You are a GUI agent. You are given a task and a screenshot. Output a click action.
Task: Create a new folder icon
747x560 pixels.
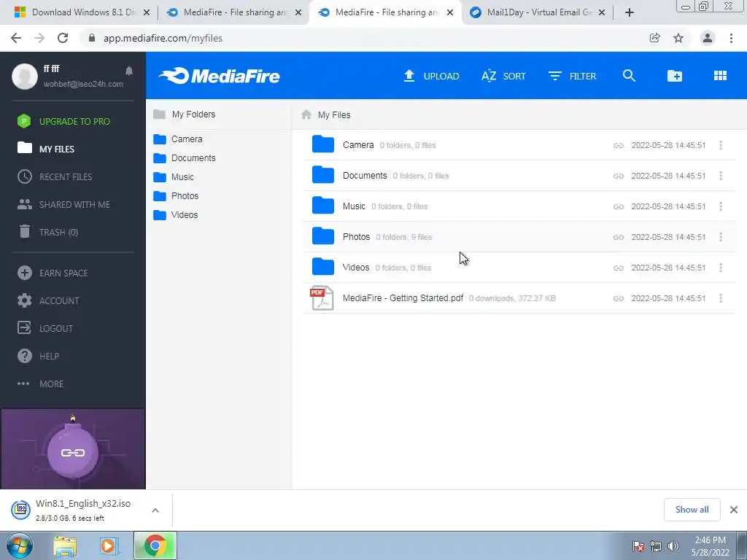(x=675, y=76)
